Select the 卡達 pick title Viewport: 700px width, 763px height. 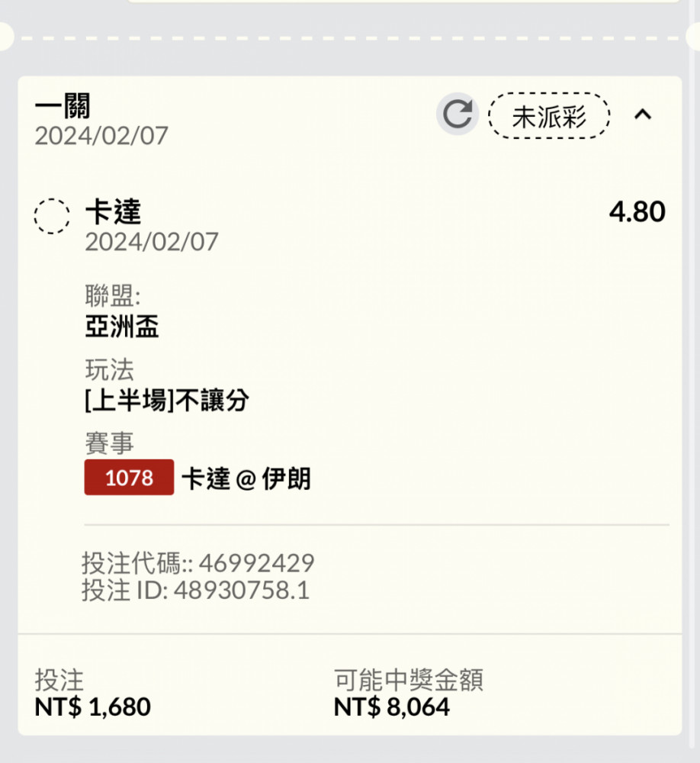113,212
